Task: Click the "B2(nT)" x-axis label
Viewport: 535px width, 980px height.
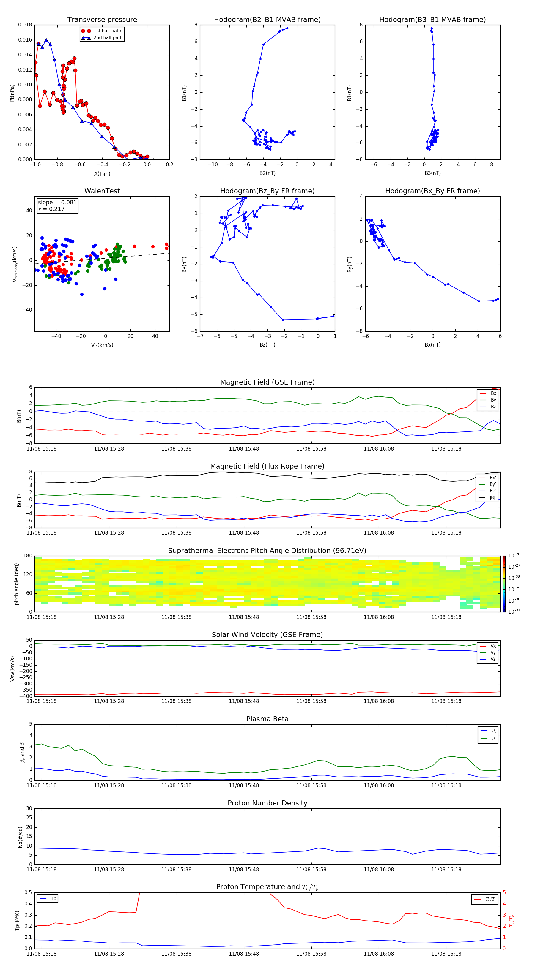Action: [267, 173]
